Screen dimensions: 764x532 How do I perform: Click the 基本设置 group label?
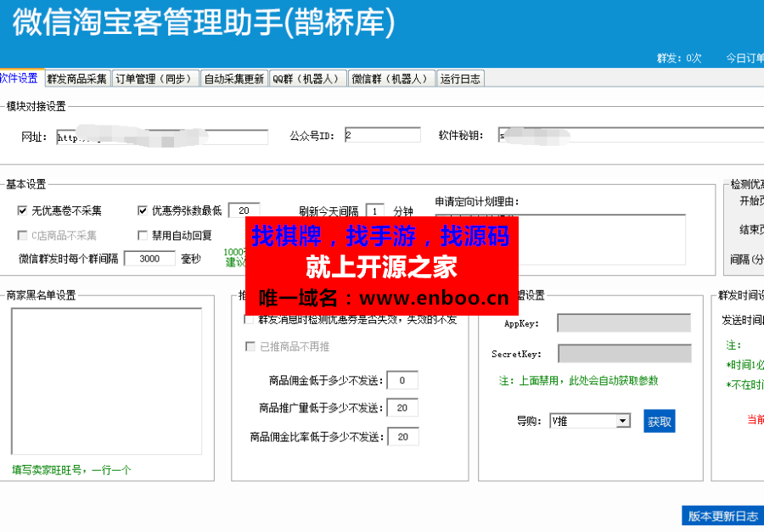click(25, 184)
